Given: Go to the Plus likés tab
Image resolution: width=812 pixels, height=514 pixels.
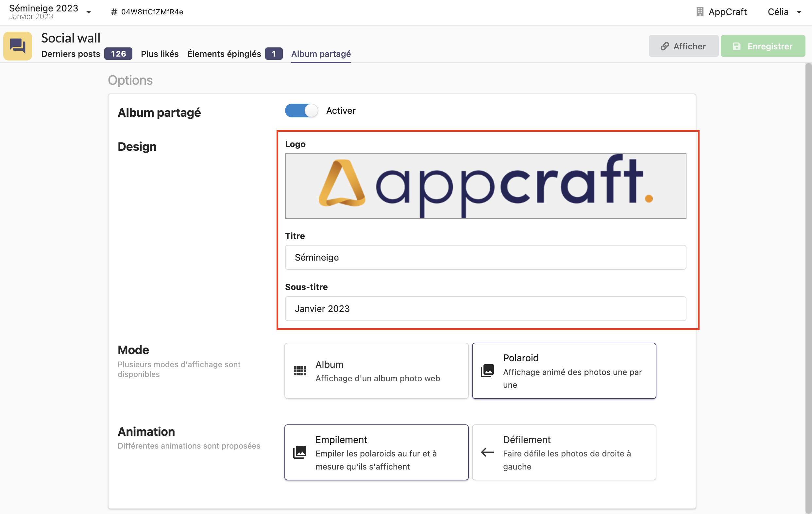Looking at the screenshot, I should pos(160,54).
